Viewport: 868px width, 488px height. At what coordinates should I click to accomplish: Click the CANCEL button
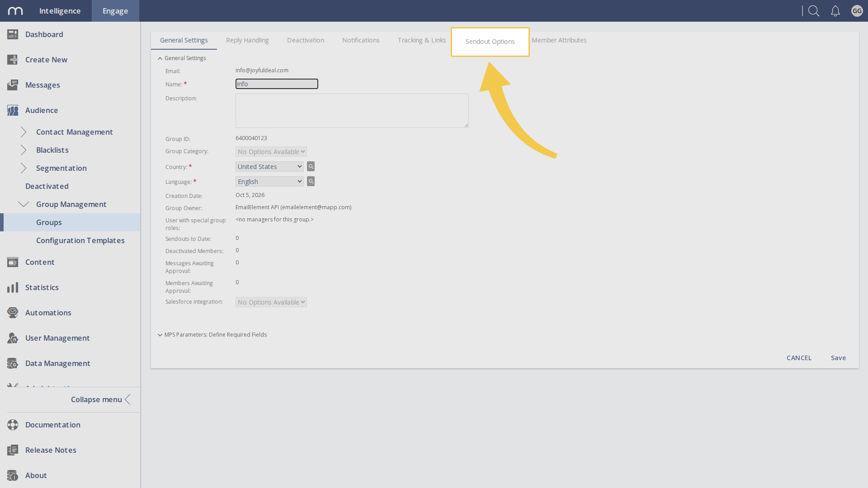[799, 358]
